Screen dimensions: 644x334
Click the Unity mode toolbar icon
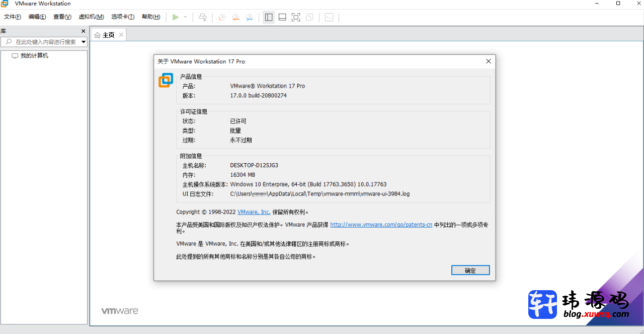tap(309, 17)
